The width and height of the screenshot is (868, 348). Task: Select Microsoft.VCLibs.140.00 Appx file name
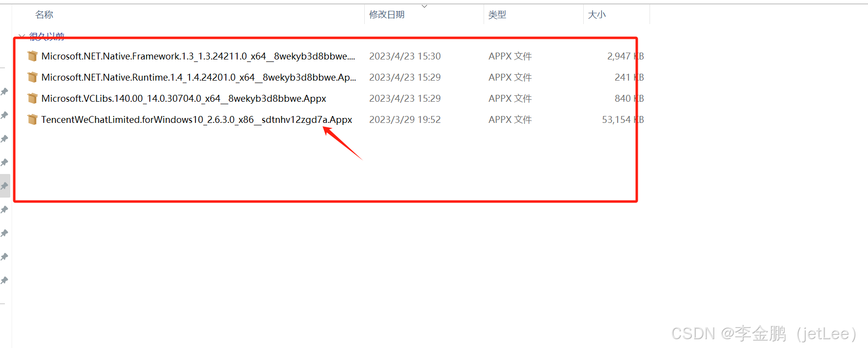click(x=184, y=98)
